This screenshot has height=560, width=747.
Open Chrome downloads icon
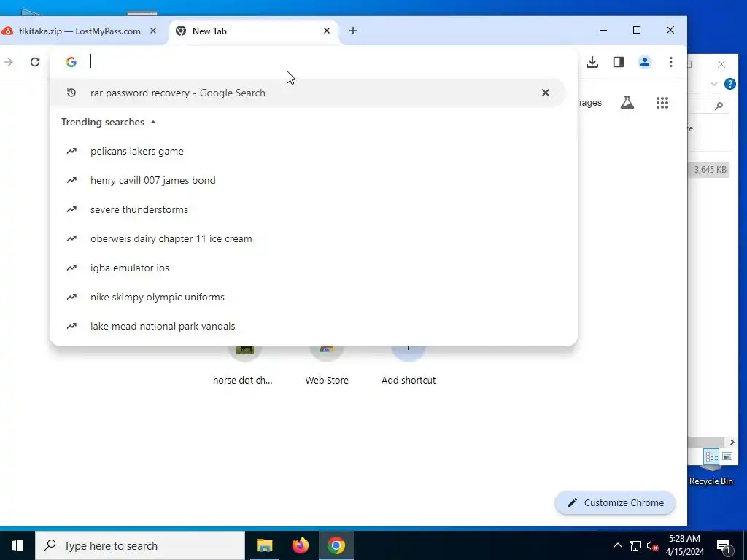(x=592, y=62)
